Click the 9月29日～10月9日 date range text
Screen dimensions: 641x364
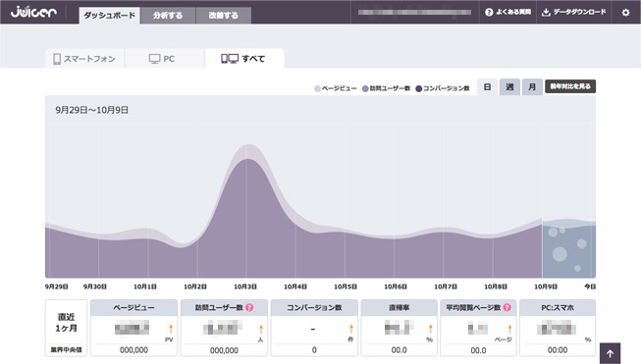92,110
